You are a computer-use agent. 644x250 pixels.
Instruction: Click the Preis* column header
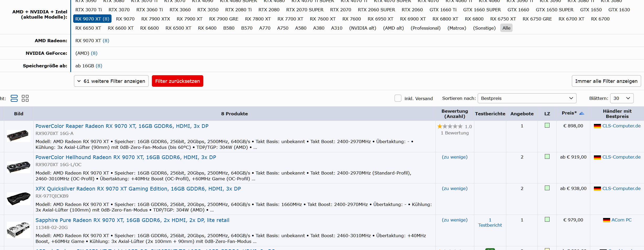pos(569,113)
